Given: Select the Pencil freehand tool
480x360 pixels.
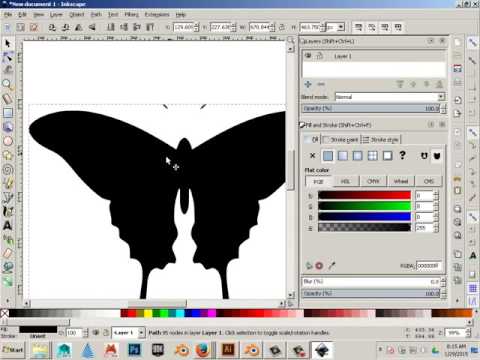Looking at the screenshot, I should pos(8,184).
